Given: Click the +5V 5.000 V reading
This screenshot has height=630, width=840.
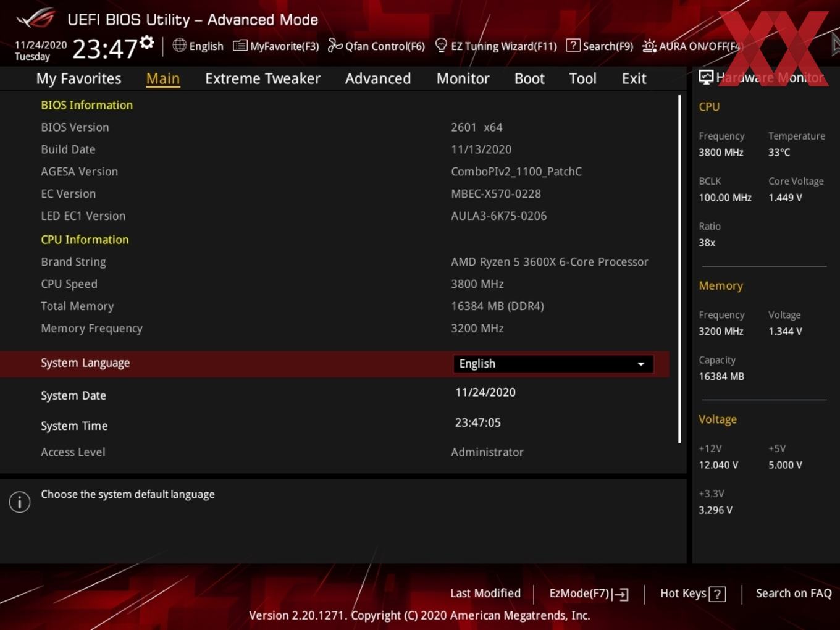Looking at the screenshot, I should 786,465.
